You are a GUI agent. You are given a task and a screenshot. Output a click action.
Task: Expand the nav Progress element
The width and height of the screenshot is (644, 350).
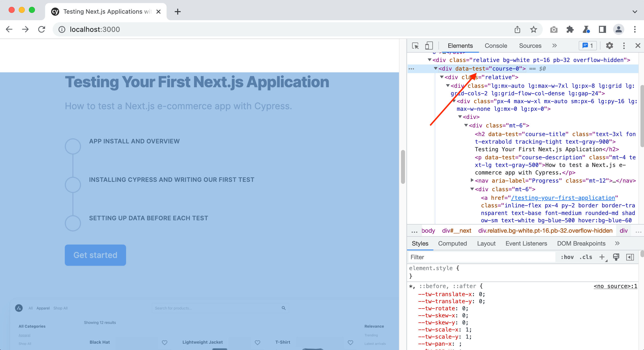pos(472,180)
